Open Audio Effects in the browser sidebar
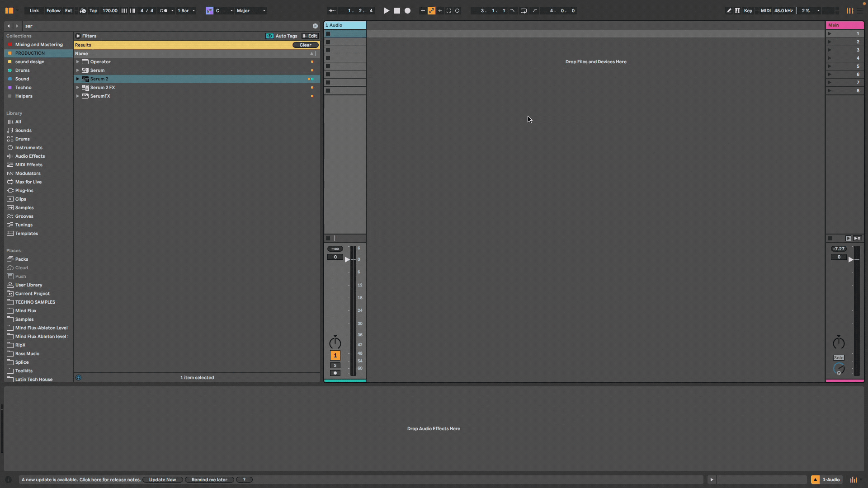This screenshot has width=868, height=488. click(x=29, y=156)
